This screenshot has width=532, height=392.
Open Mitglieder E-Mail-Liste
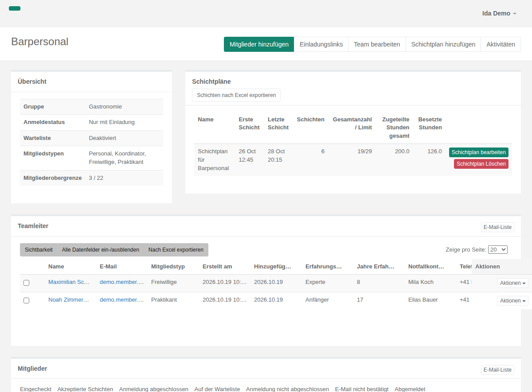(497, 370)
